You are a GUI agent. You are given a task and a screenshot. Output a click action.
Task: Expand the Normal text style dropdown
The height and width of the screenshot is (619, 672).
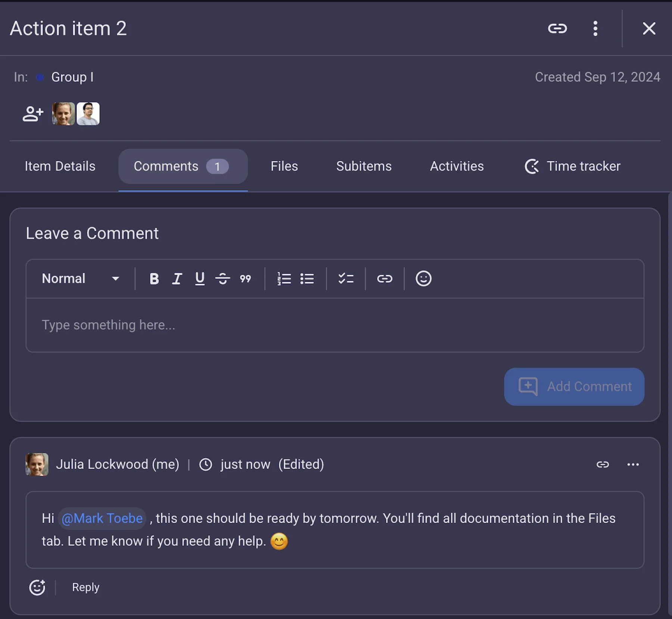[80, 279]
